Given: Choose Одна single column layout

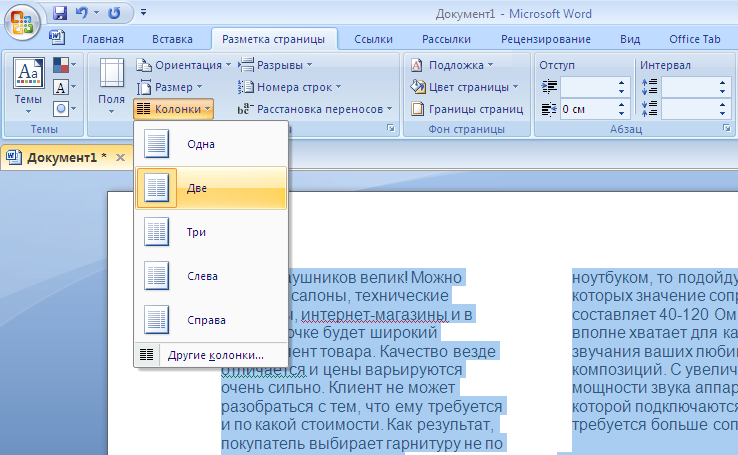Looking at the screenshot, I should [211, 144].
